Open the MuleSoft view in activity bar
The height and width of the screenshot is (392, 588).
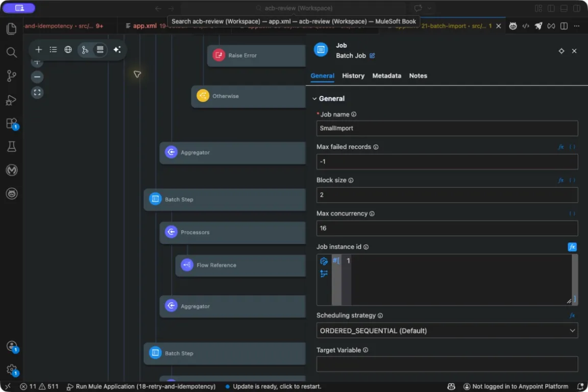12,170
